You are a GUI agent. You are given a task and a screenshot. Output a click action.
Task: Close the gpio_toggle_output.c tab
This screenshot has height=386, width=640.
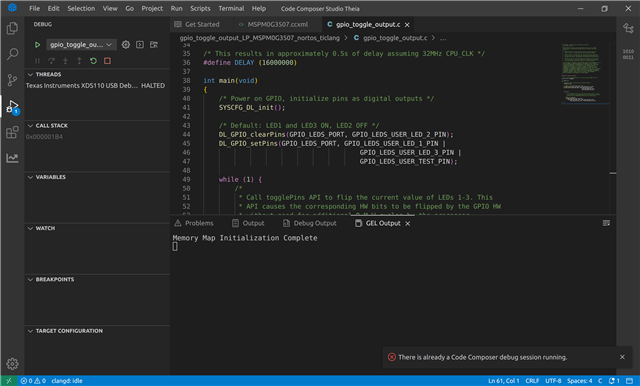click(x=407, y=25)
